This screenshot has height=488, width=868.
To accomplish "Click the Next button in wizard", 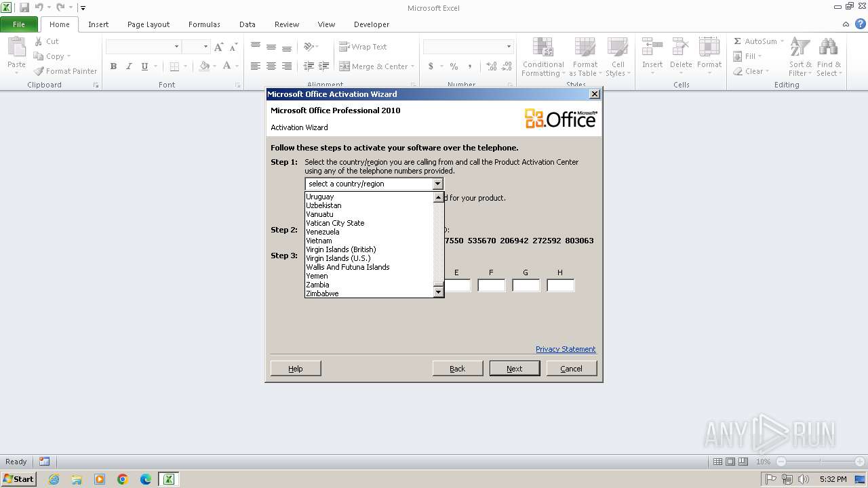I will 515,368.
